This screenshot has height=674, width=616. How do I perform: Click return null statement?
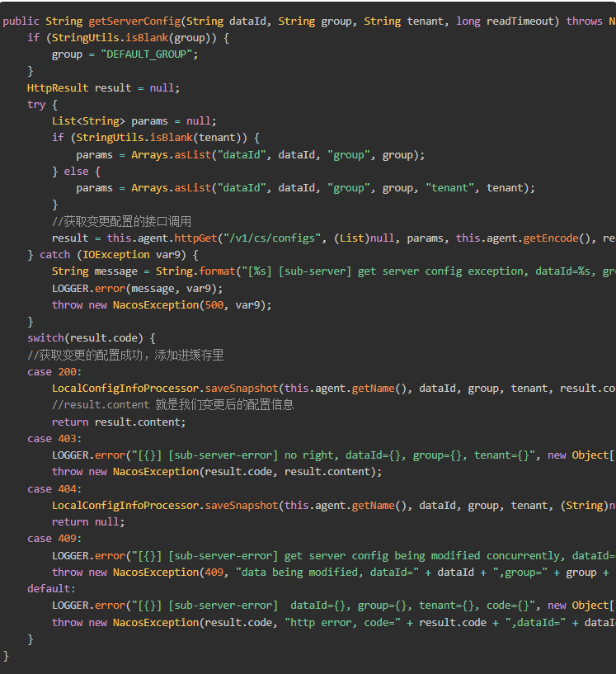(88, 522)
